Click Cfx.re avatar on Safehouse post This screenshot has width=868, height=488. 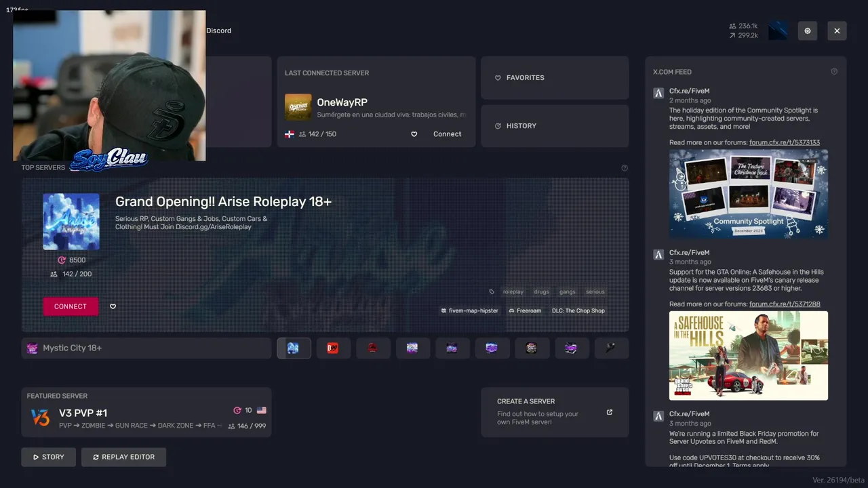click(658, 255)
